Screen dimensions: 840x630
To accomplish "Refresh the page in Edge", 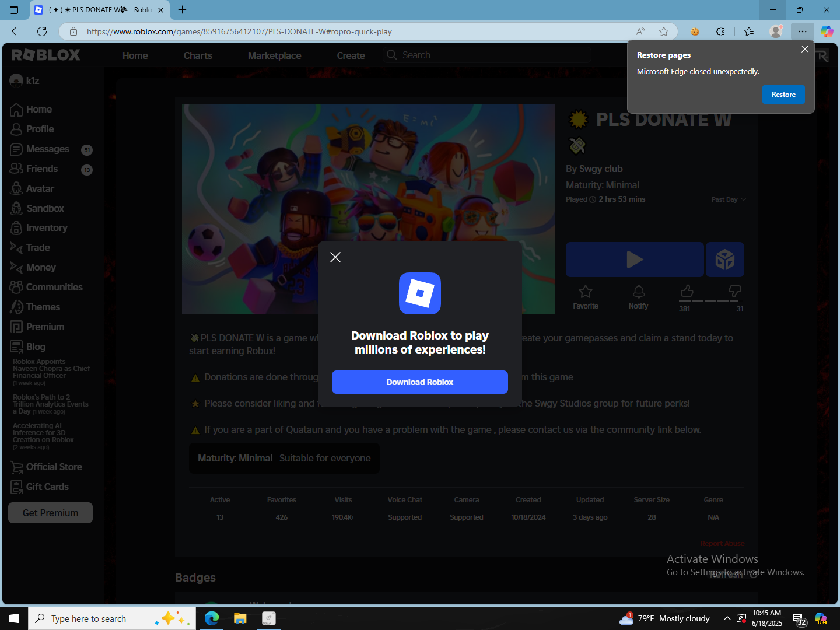I will click(x=42, y=32).
